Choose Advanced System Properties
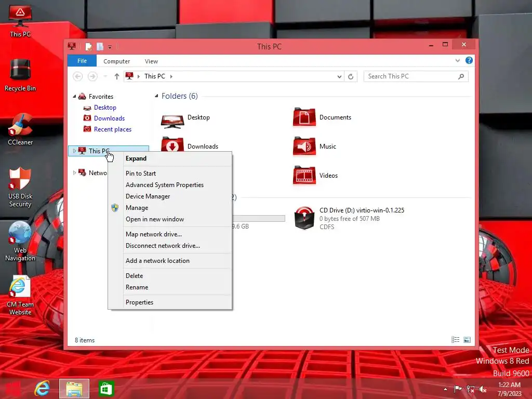 (x=170, y=185)
